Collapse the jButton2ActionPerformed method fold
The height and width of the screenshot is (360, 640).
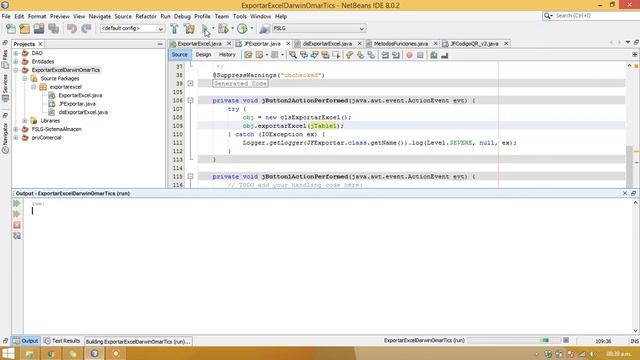[x=190, y=100]
